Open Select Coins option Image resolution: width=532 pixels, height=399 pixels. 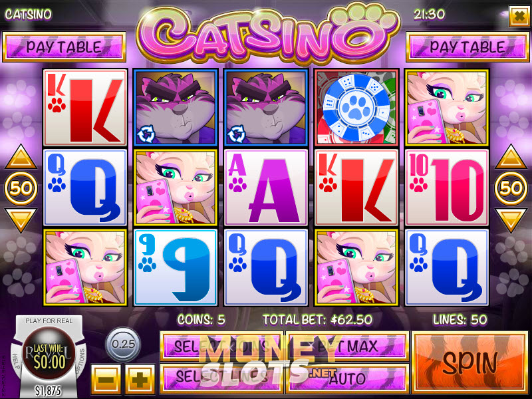pyautogui.click(x=221, y=346)
